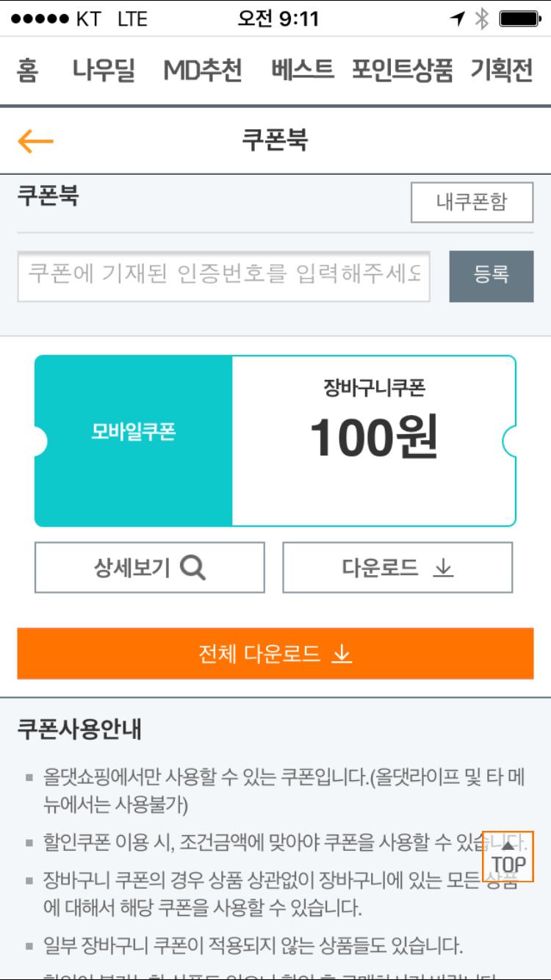Select the MD추천 tab

[x=202, y=71]
